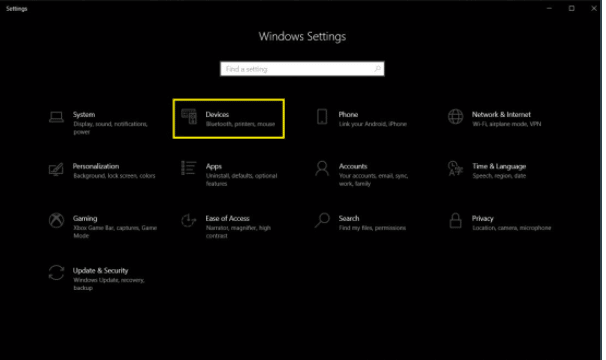The image size is (606, 360).
Task: Click the Find a setting search box
Action: 302,69
